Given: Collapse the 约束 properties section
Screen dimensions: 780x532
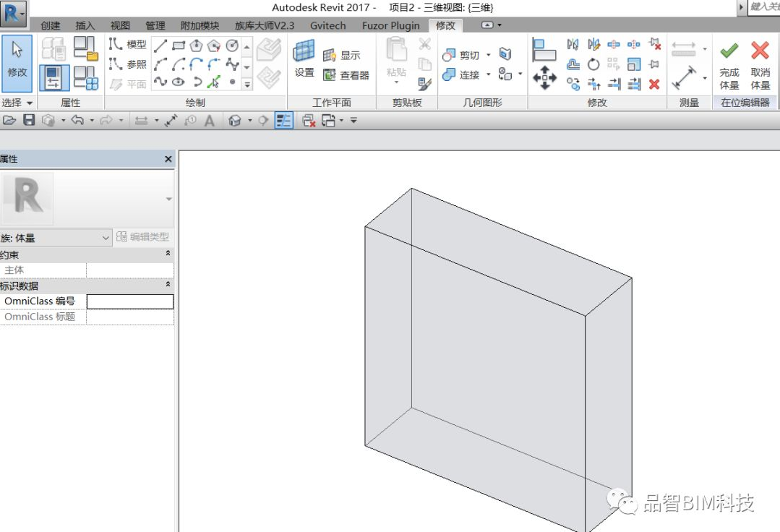Looking at the screenshot, I should (x=168, y=254).
